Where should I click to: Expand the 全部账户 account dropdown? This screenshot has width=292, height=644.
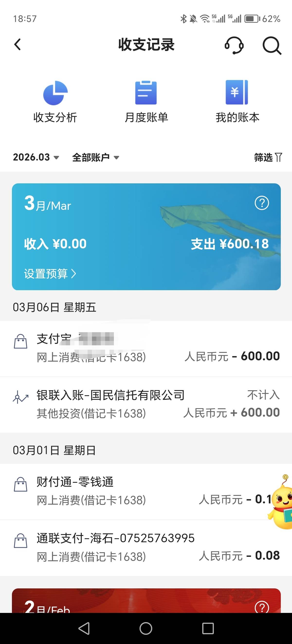(95, 158)
